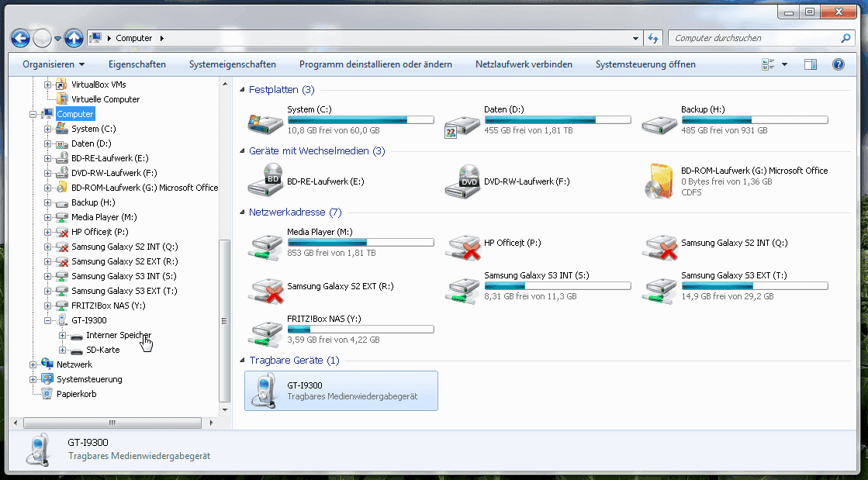The image size is (868, 480).
Task: Collapse the Computer node in the tree
Action: pyautogui.click(x=33, y=115)
